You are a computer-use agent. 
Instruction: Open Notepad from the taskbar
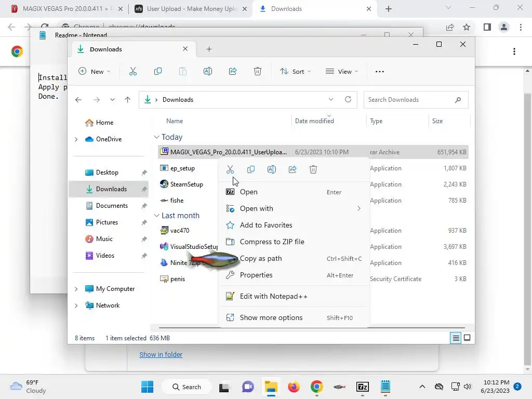click(x=385, y=387)
